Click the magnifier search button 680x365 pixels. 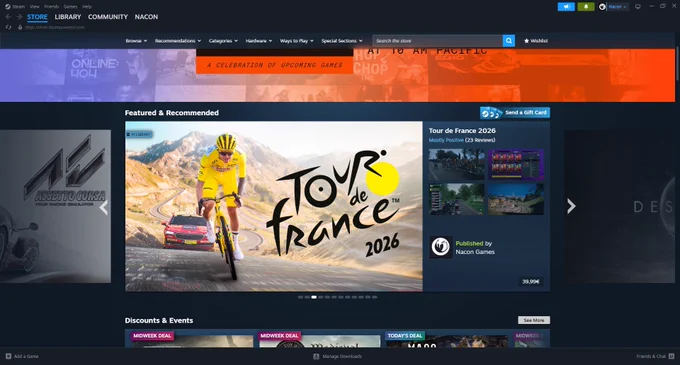click(x=509, y=41)
